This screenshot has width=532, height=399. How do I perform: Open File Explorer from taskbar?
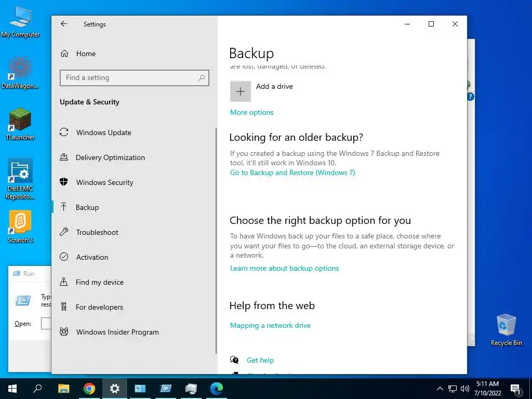click(x=63, y=389)
